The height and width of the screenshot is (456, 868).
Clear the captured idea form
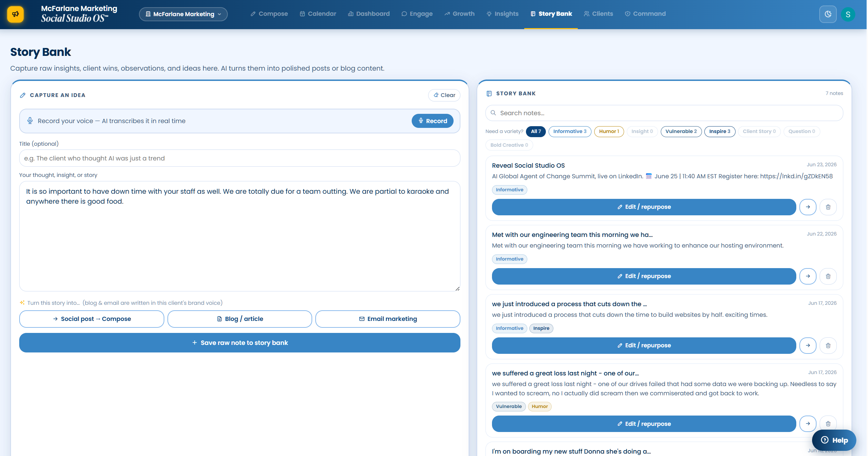444,95
